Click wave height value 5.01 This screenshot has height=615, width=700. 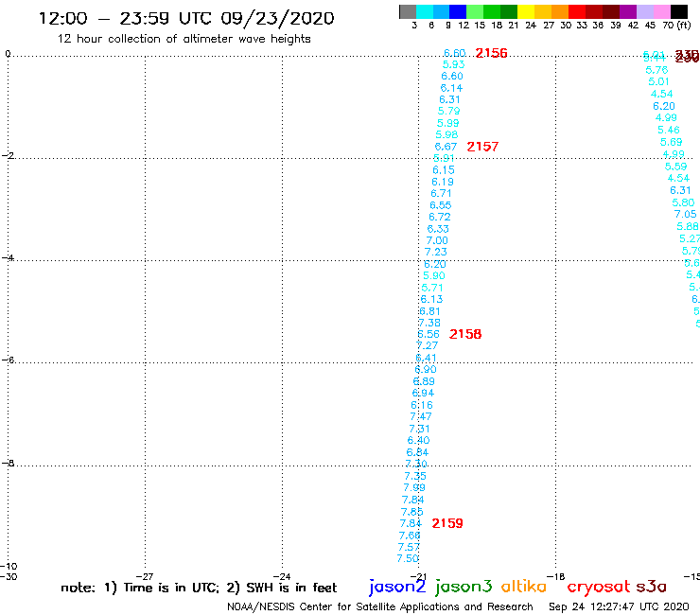coord(659,81)
